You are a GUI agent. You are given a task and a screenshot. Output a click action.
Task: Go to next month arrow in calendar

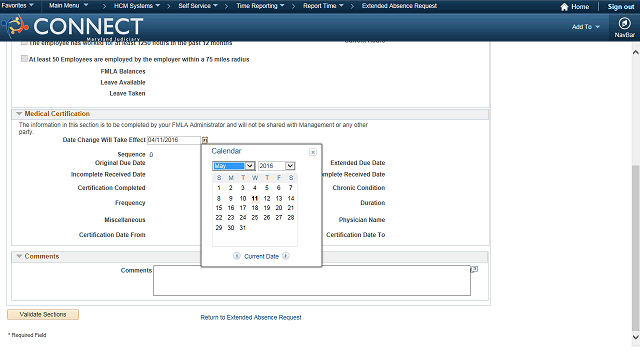tap(286, 256)
